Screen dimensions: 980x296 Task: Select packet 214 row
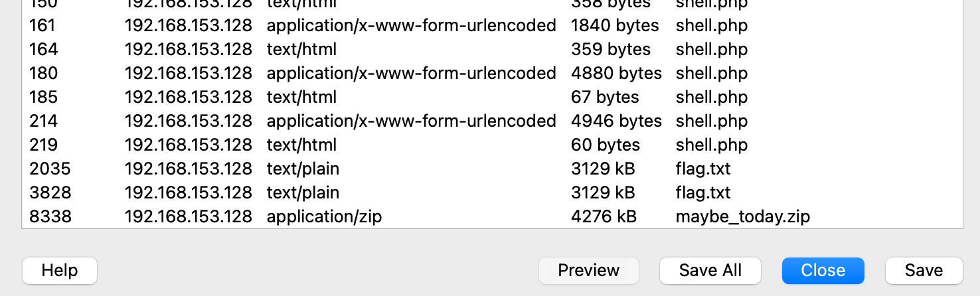pyautogui.click(x=44, y=121)
